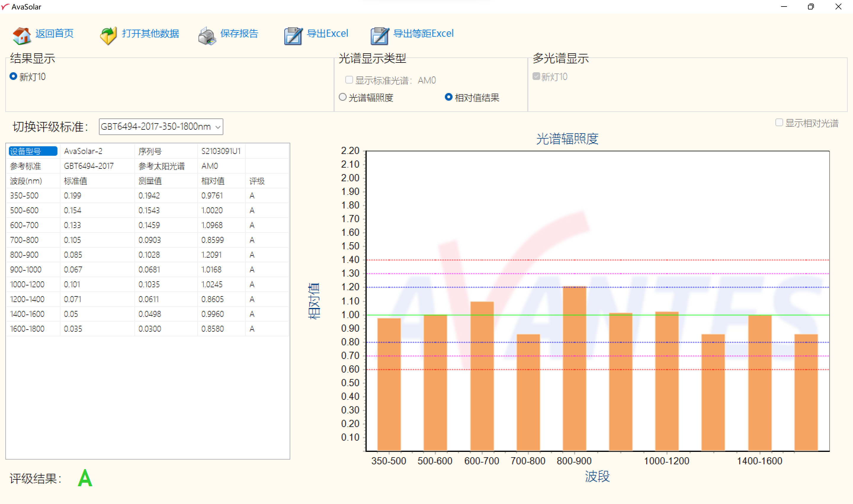Click the notepad icon for 导出等距Excel
This screenshot has height=504, width=853.
(379, 36)
